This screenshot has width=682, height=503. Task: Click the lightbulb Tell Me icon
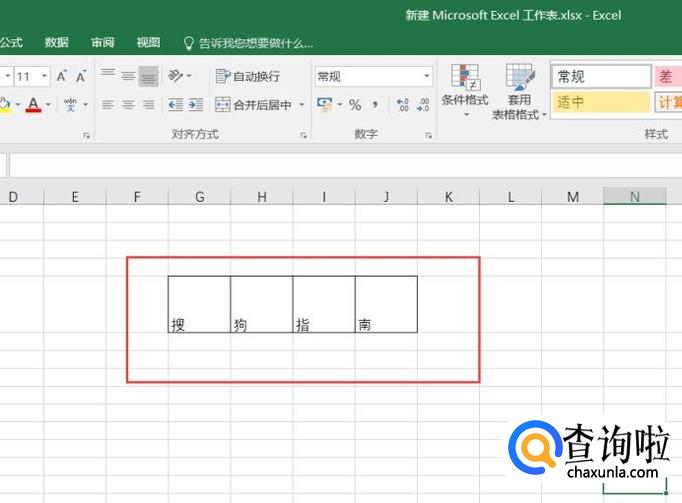tap(188, 43)
